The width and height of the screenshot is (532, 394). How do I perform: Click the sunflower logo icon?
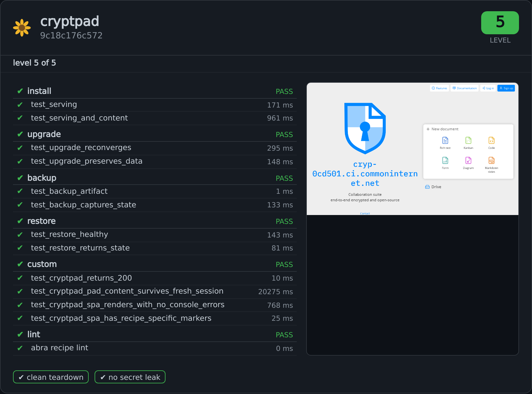click(22, 28)
